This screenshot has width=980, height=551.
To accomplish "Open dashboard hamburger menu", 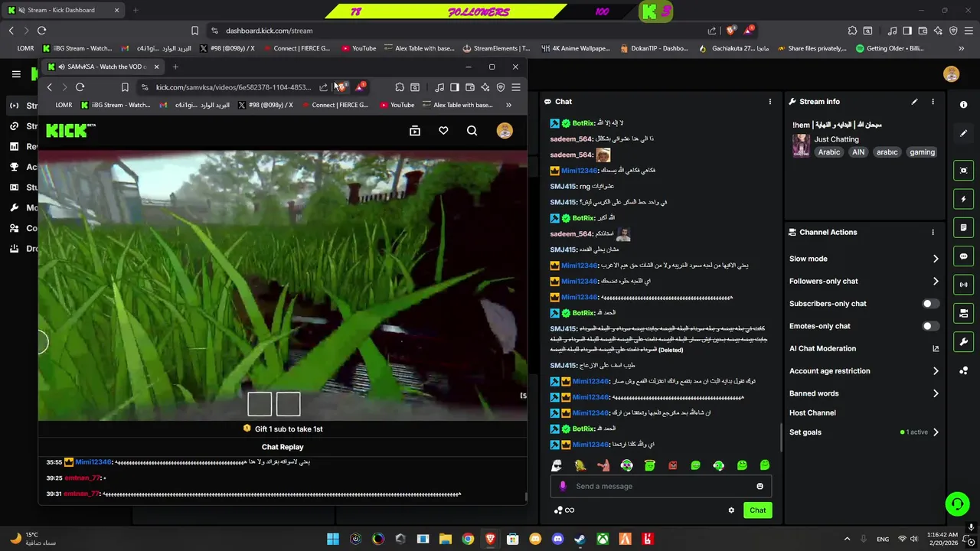I will (16, 74).
